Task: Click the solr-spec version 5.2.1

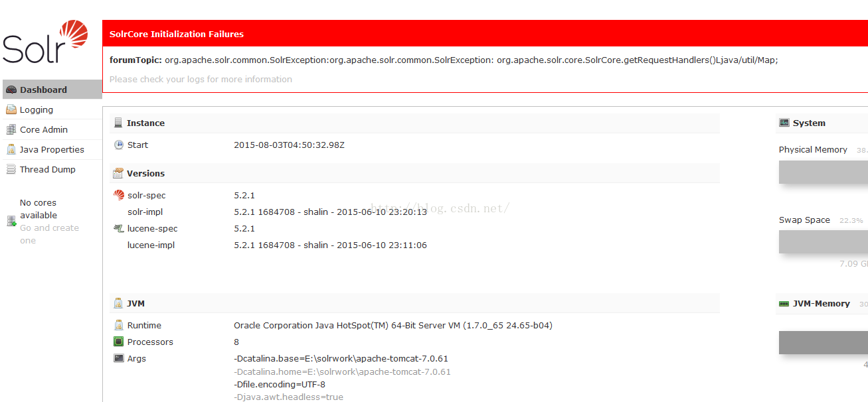Action: click(244, 195)
